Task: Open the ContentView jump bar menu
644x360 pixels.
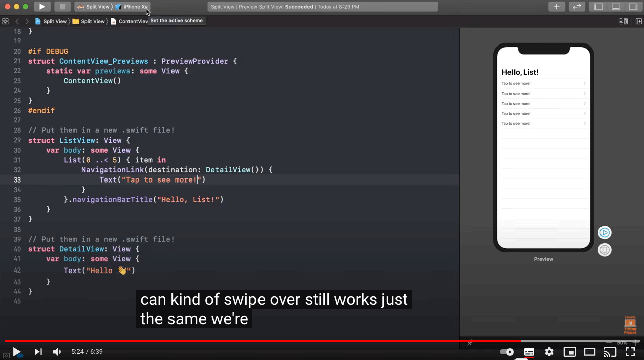Action: coord(134,21)
